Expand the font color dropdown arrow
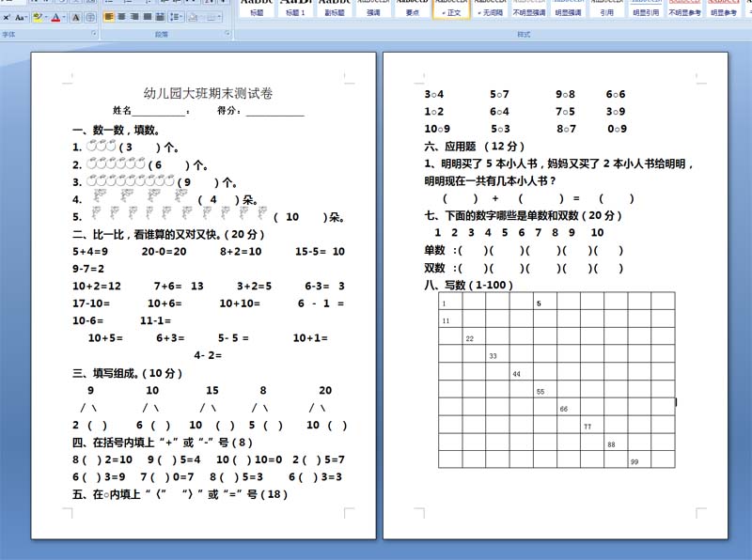Image resolution: width=752 pixels, height=560 pixels. pos(64,18)
